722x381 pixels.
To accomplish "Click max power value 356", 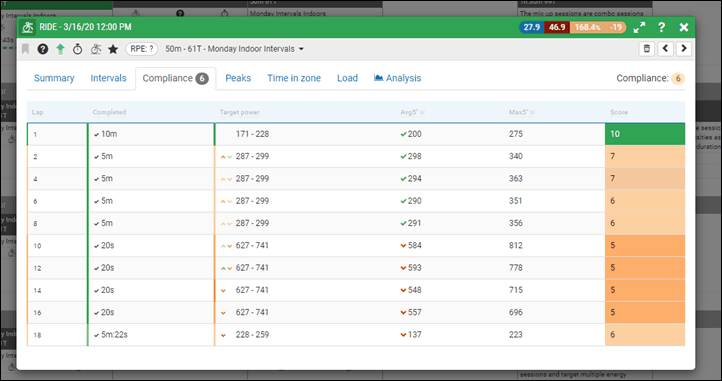I will (x=516, y=223).
